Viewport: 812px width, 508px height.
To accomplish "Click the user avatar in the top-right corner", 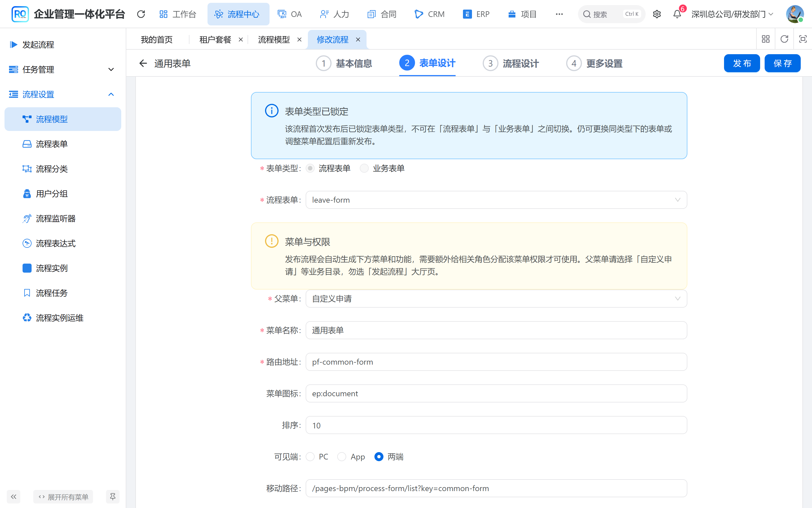I will [x=795, y=14].
